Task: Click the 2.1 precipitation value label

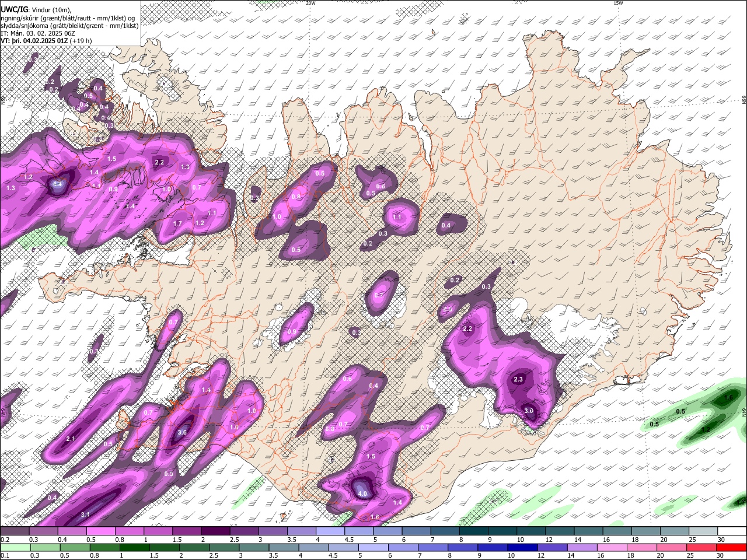Action: click(x=71, y=439)
